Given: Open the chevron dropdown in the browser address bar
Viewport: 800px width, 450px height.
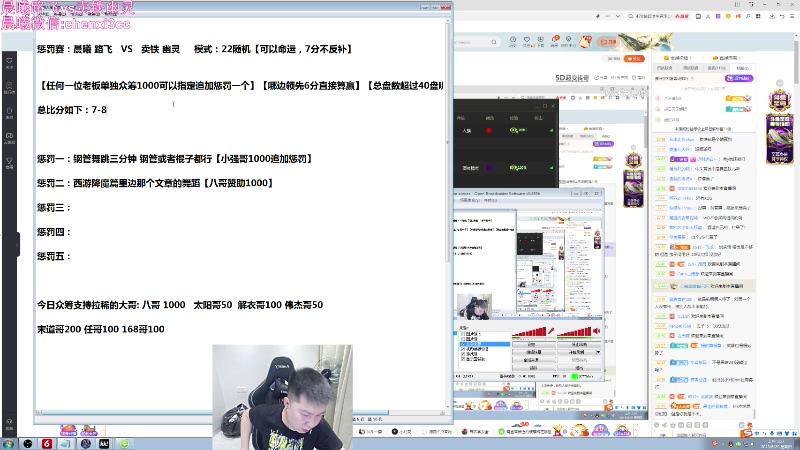Looking at the screenshot, I should click(618, 16).
